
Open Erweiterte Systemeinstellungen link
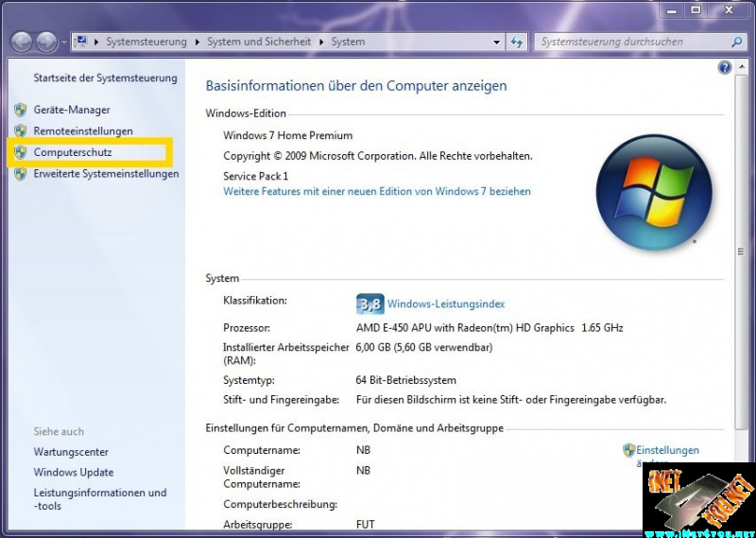pyautogui.click(x=106, y=174)
